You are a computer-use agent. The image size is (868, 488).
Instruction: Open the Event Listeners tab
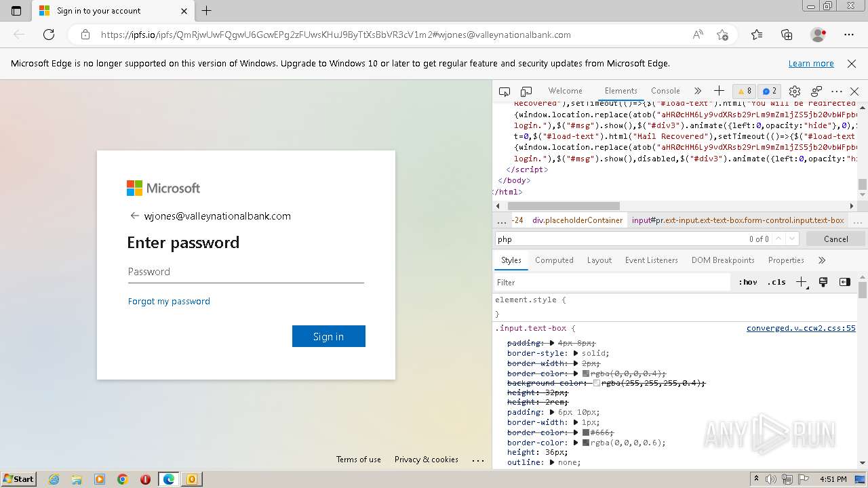[651, 260]
